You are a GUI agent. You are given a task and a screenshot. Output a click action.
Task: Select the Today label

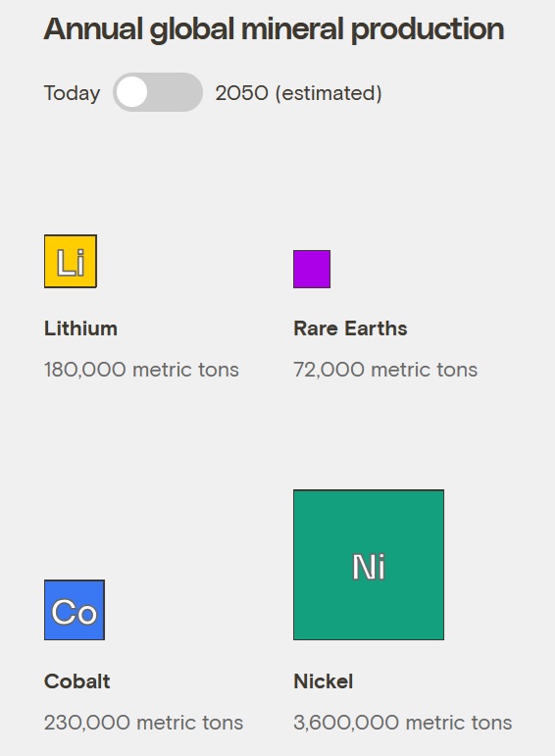click(x=72, y=93)
